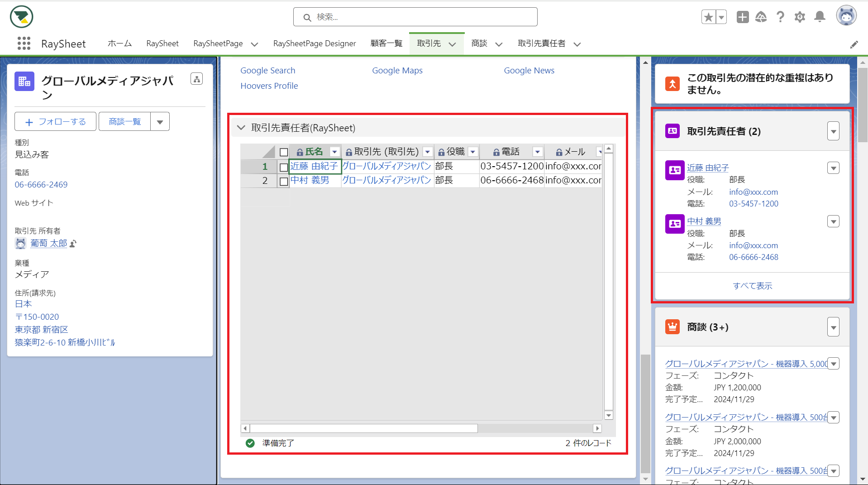This screenshot has height=485, width=868.
Task: Check the row 2 checkbox for 中村 義男
Action: 284,182
